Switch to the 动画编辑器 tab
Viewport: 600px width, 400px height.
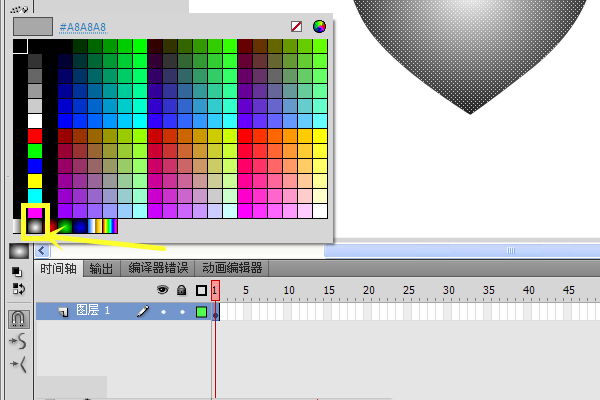click(232, 268)
